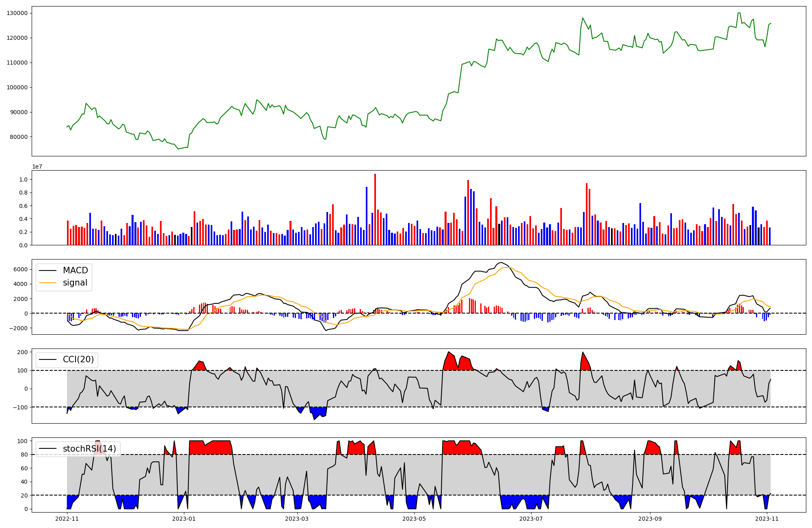Click the tallest red volume bar

point(375,209)
